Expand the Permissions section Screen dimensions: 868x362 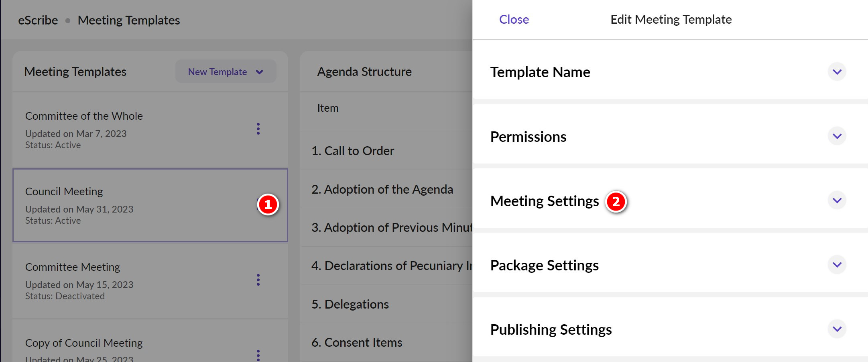837,136
